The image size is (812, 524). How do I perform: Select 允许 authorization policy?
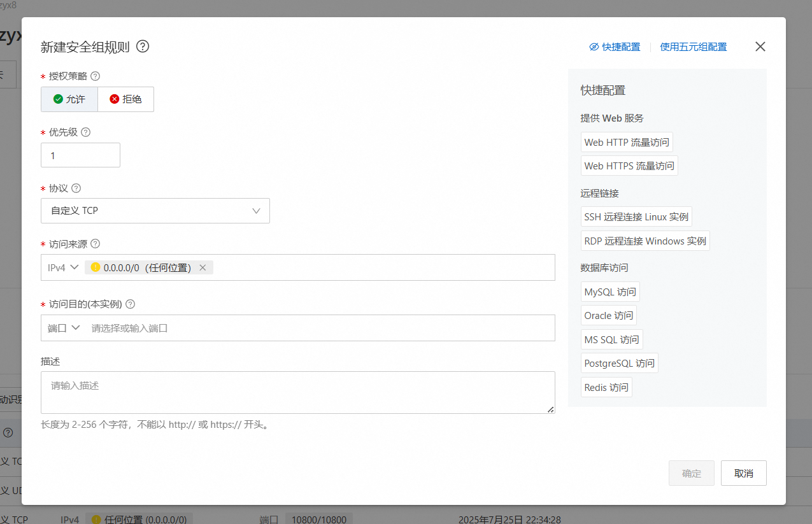click(69, 99)
